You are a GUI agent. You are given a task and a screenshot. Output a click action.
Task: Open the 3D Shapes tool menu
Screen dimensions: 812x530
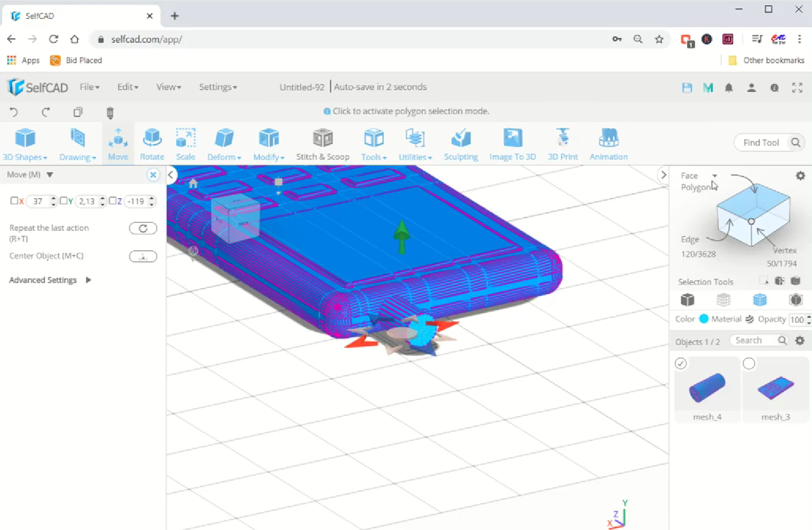[25, 144]
